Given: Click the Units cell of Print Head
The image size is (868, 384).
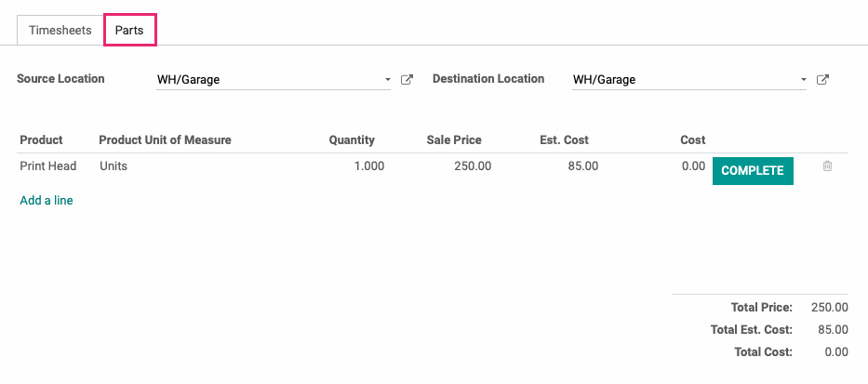Looking at the screenshot, I should click(114, 166).
